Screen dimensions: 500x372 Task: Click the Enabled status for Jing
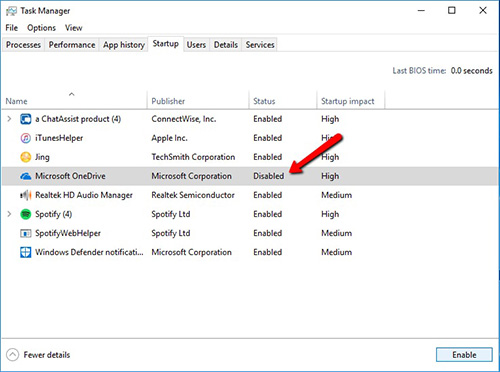click(268, 157)
